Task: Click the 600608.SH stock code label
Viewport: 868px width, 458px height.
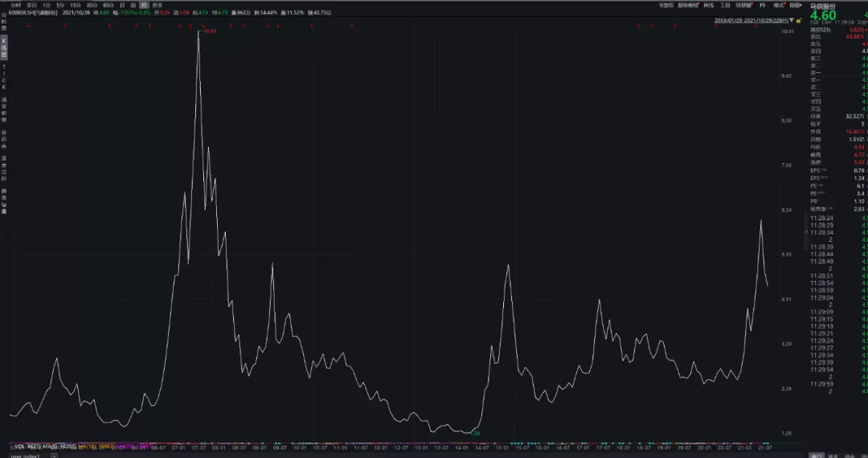Action: click(x=20, y=12)
